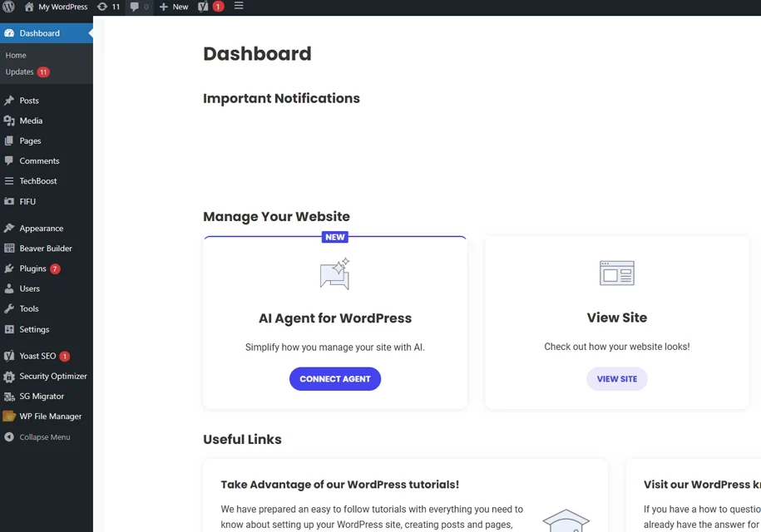Open comments bubble icon in admin bar

click(135, 7)
